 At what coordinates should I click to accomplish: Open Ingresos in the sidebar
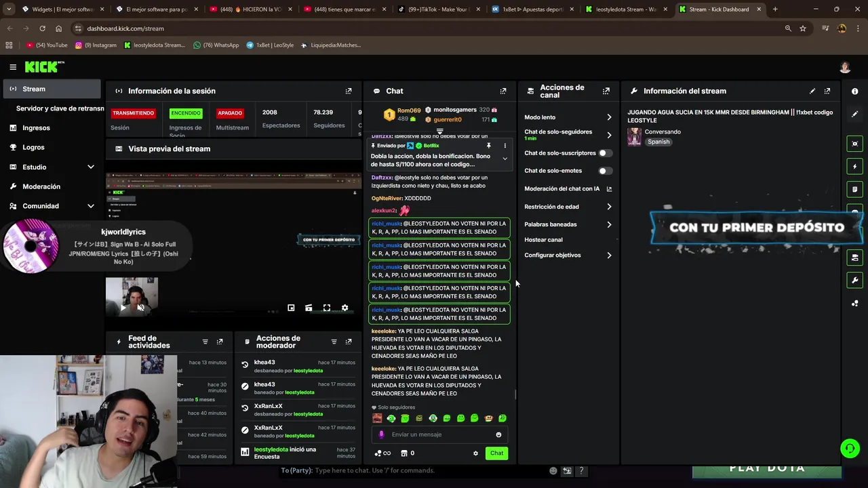click(52, 127)
